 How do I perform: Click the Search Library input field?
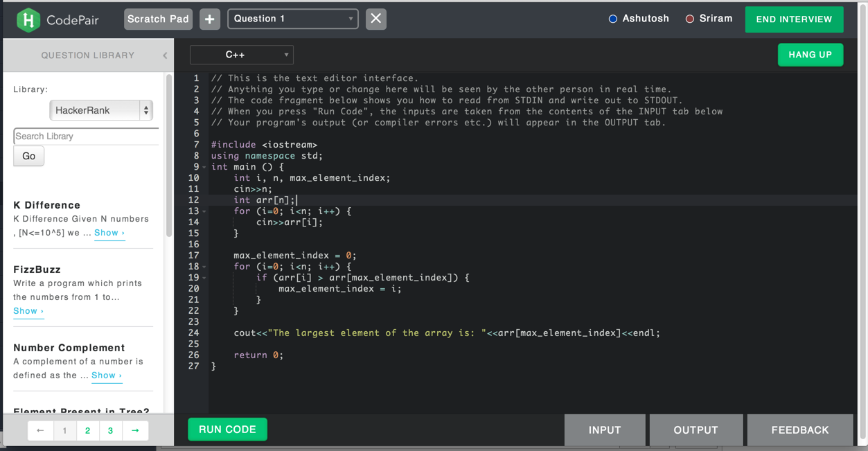click(86, 136)
